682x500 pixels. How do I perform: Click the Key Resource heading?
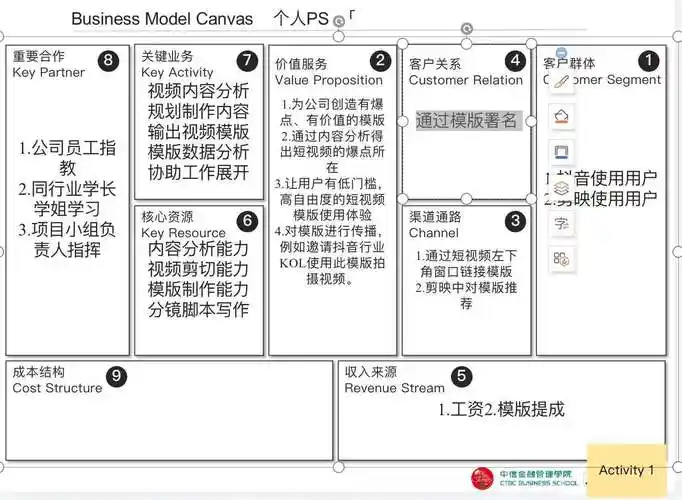[x=183, y=233]
